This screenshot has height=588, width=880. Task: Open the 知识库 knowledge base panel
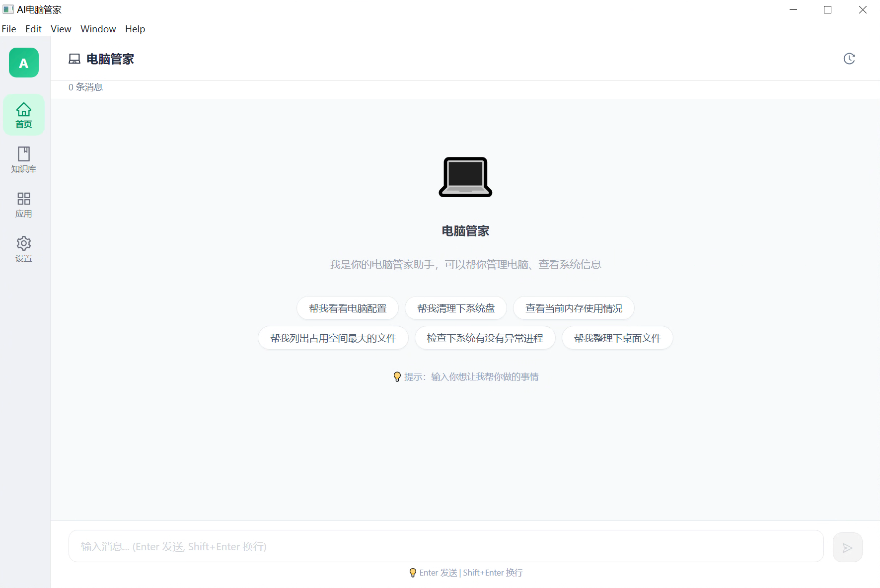pyautogui.click(x=23, y=159)
